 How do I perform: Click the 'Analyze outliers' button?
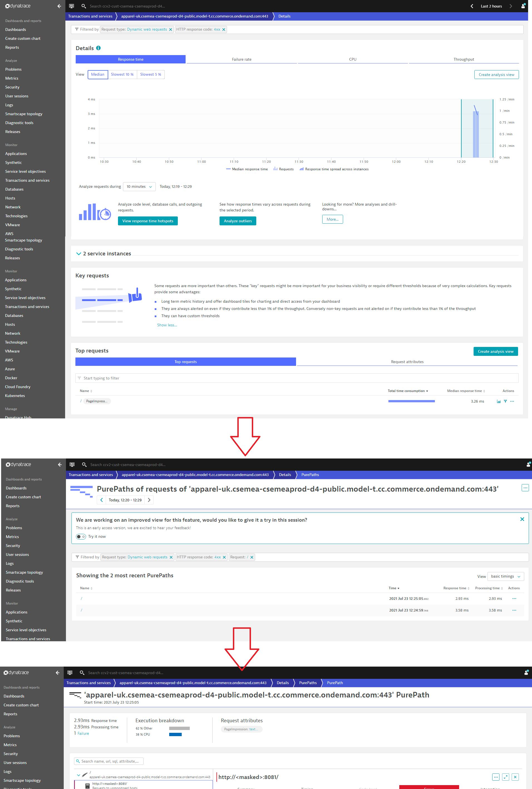coord(238,221)
